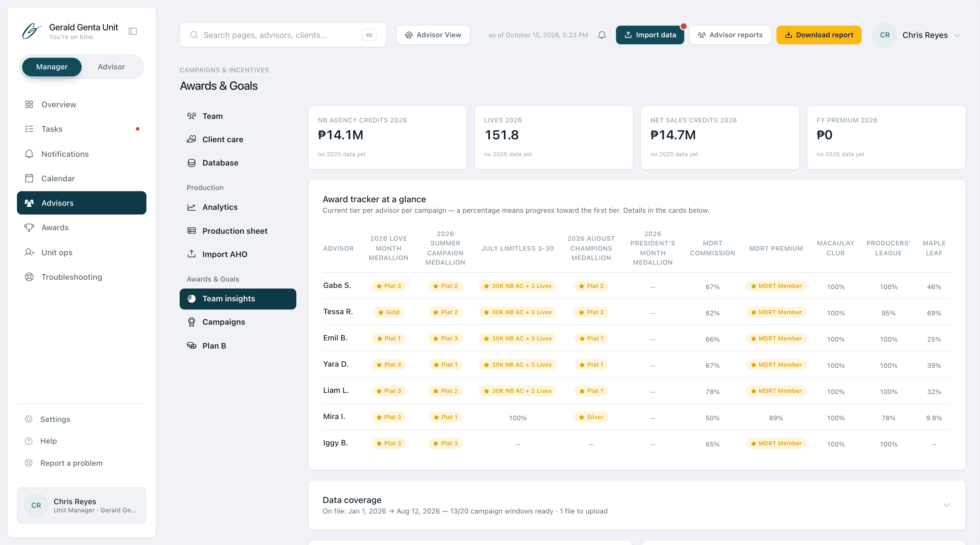Click the Database stack icon

click(x=192, y=163)
